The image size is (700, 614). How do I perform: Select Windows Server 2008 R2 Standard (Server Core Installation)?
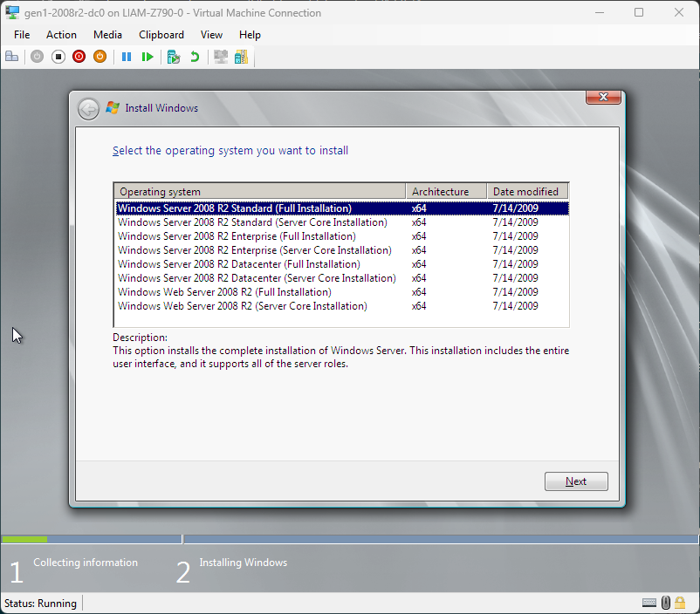(342, 222)
